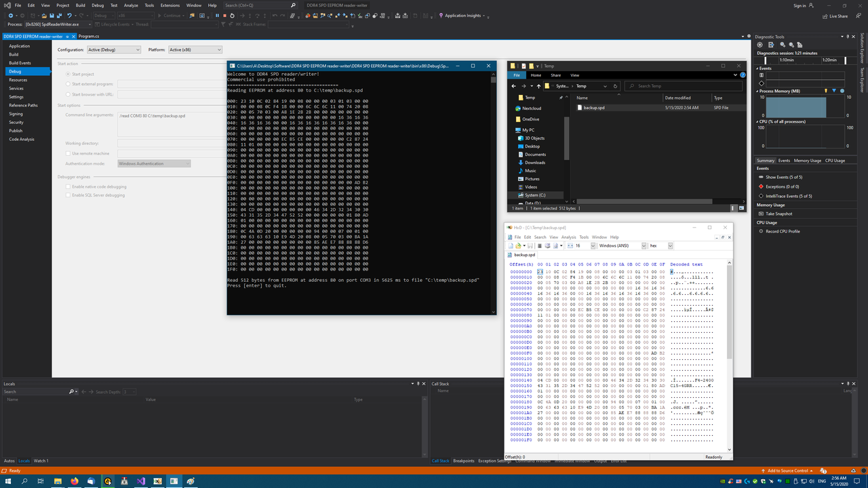Click Diagnostic Tools zoom out magnifier icon
Screen dimensions: 868x488
(x=791, y=45)
